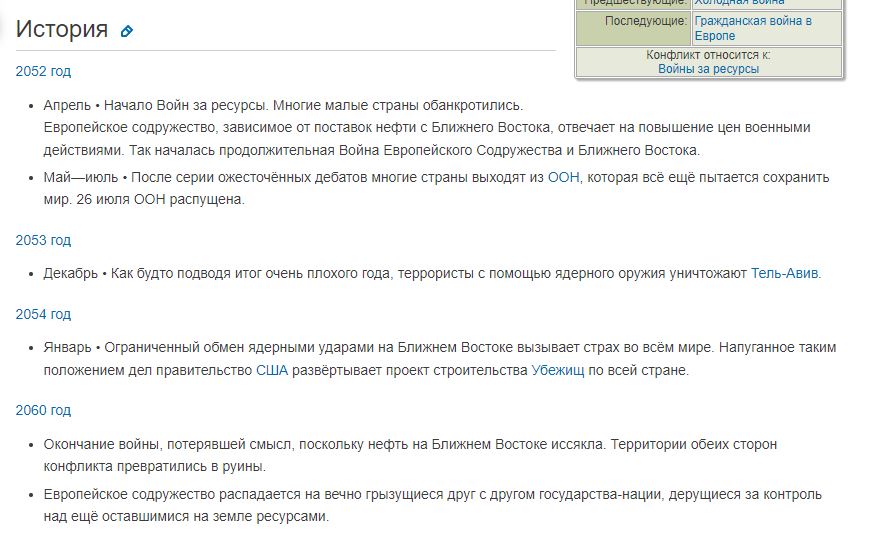Follow the США link
The height and width of the screenshot is (538, 874).
pyautogui.click(x=272, y=370)
